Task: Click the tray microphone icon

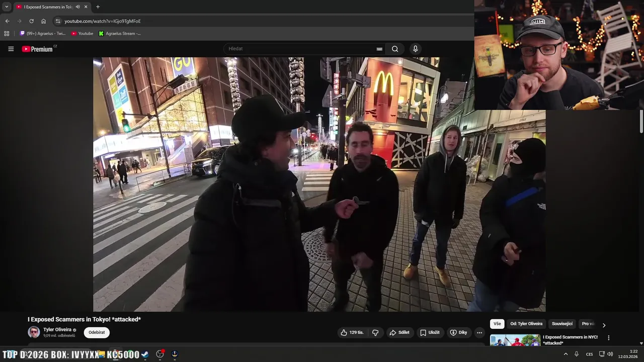Action: click(577, 354)
